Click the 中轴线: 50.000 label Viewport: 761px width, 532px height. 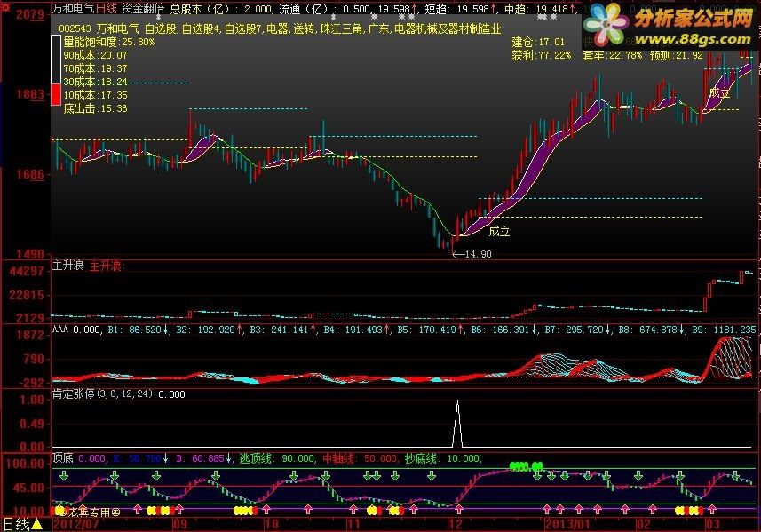pos(361,458)
